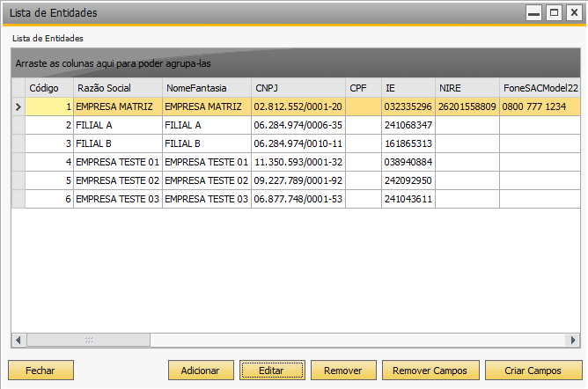Select NomeFantasia cell EMPRESA MATRIZ
588x389 pixels.
click(x=207, y=106)
